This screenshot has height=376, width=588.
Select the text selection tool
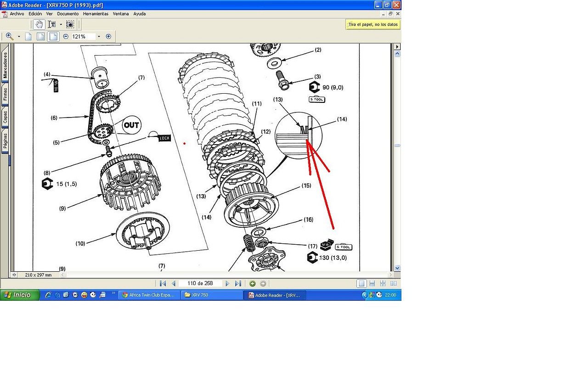(52, 24)
